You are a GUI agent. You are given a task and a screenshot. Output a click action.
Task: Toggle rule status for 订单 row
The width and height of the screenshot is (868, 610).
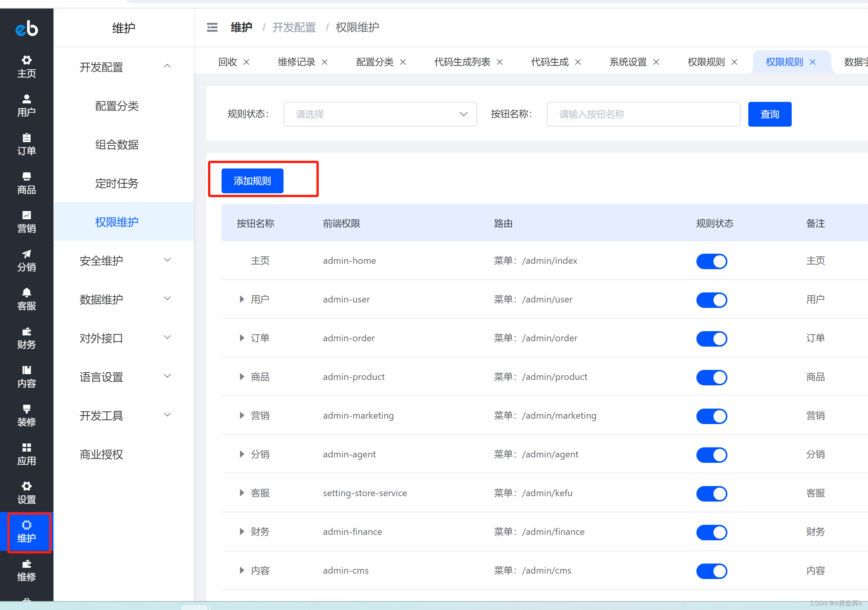coord(712,339)
